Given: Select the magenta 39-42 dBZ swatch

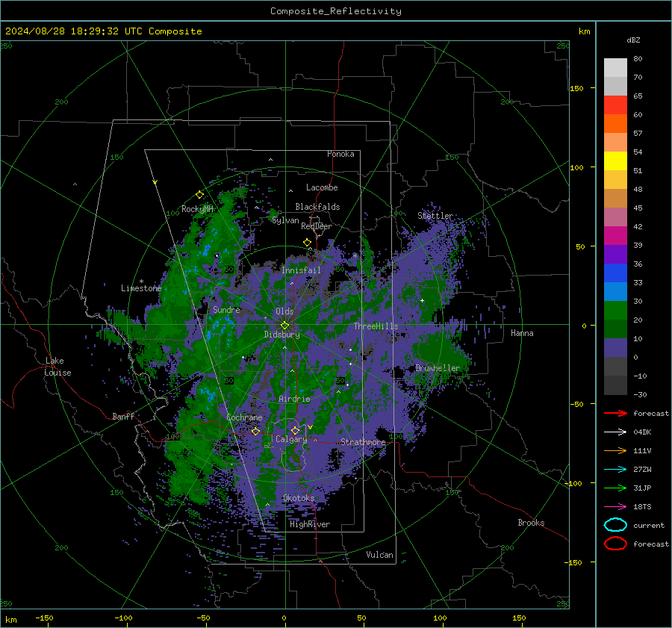Looking at the screenshot, I should click(x=615, y=236).
